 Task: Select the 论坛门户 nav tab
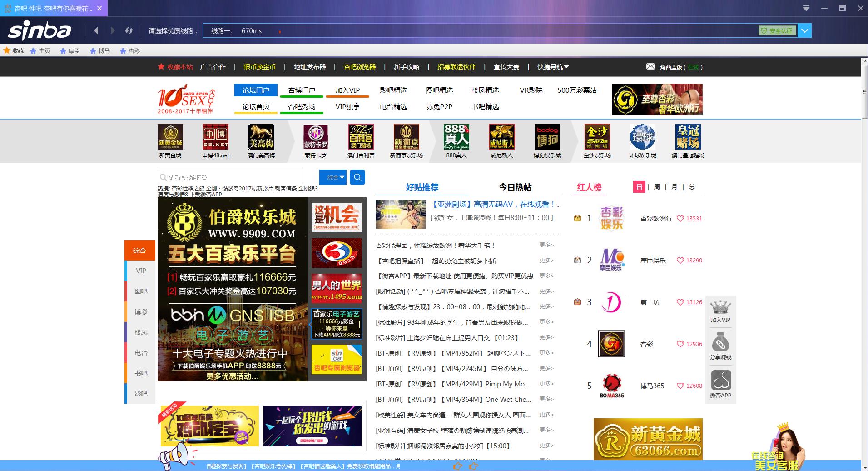pos(256,90)
